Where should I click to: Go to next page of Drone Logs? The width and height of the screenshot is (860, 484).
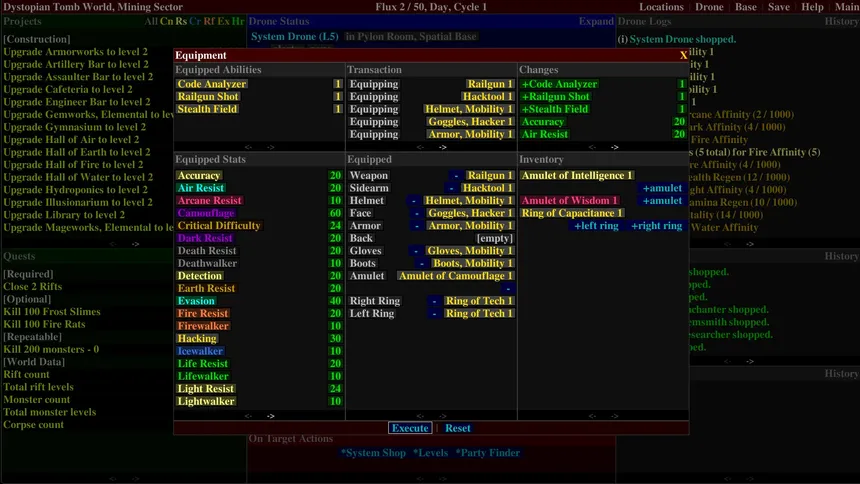pyautogui.click(x=750, y=244)
